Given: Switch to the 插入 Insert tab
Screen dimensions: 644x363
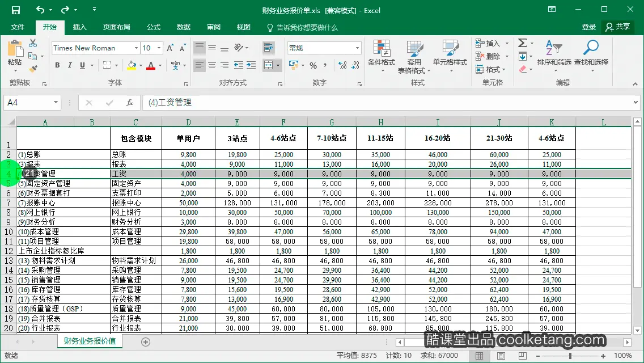Looking at the screenshot, I should [x=80, y=27].
